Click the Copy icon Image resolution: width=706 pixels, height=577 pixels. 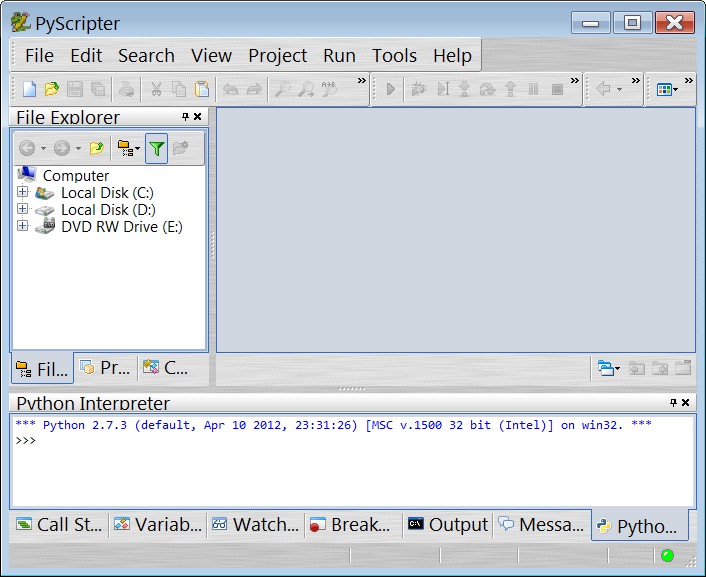point(179,89)
